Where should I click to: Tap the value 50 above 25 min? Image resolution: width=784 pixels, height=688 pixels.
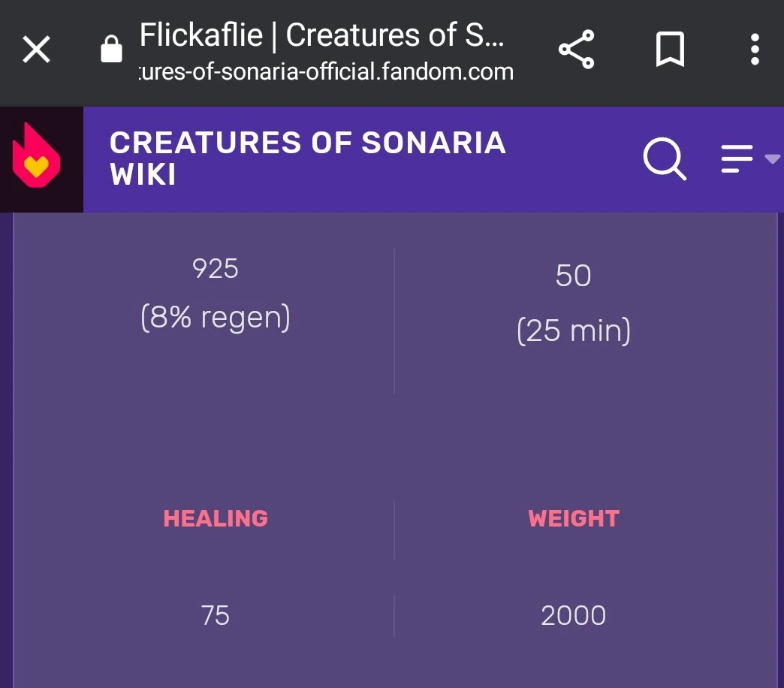coord(574,276)
